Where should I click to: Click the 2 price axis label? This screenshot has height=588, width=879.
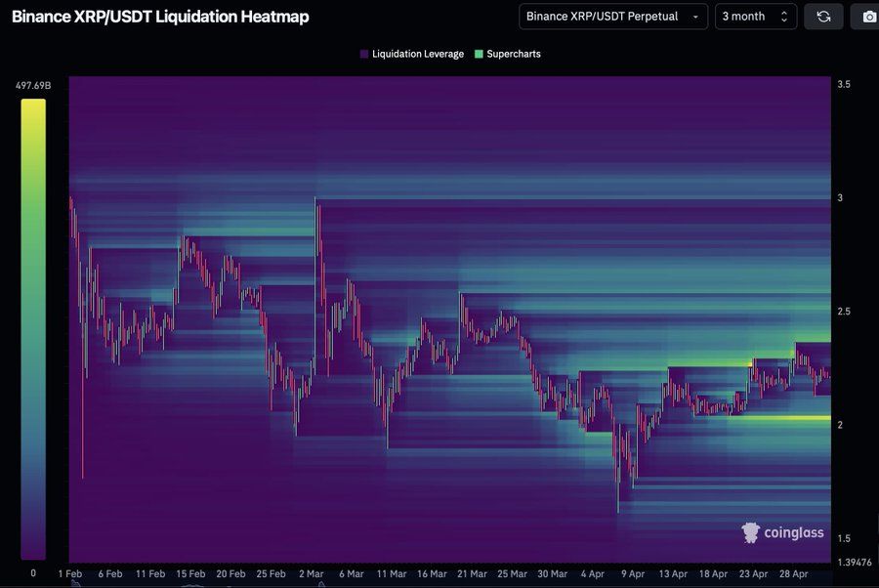(x=840, y=425)
